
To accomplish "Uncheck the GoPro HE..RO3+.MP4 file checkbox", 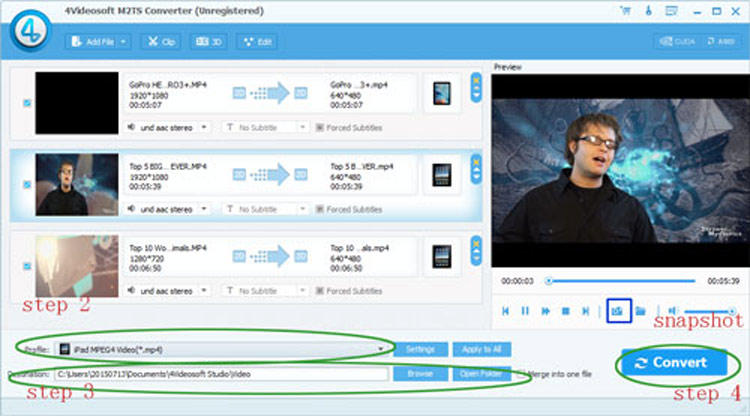I will [27, 103].
